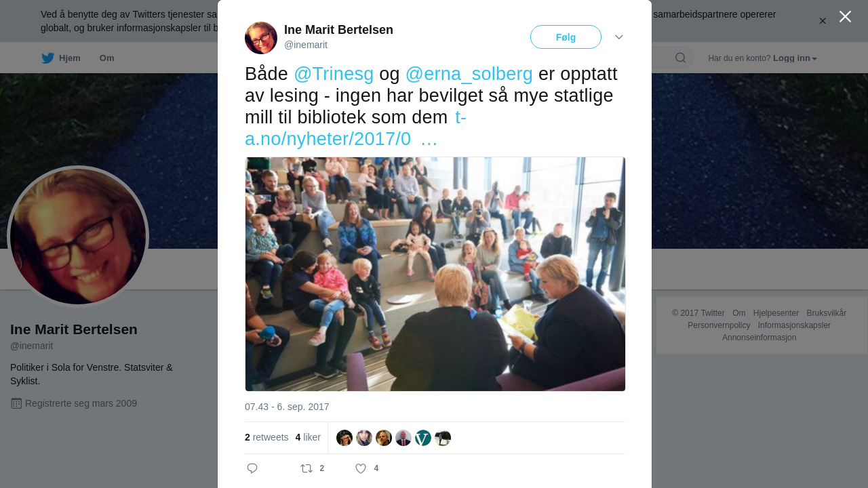The image size is (868, 488).
Task: Click the 2 retweets count
Action: point(267,438)
